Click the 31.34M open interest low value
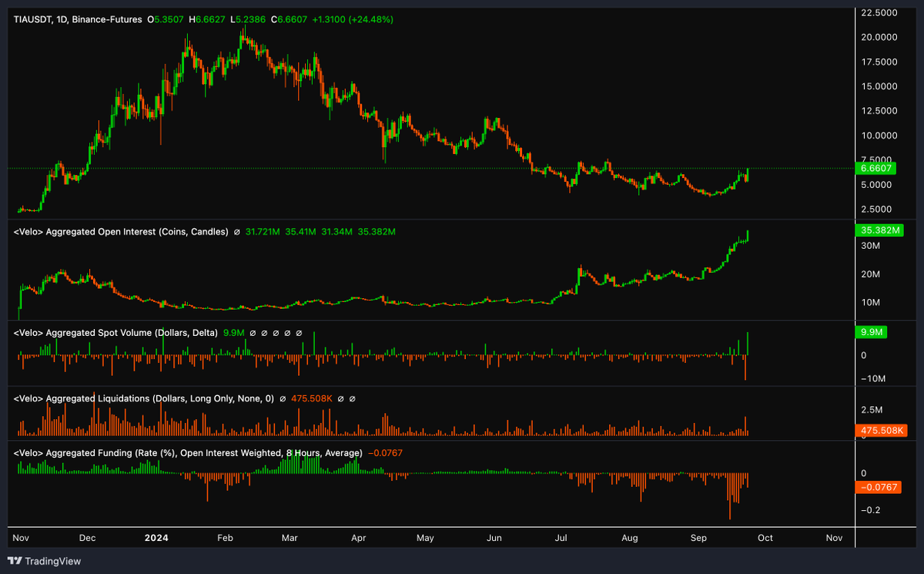This screenshot has height=574, width=924. pyautogui.click(x=337, y=231)
